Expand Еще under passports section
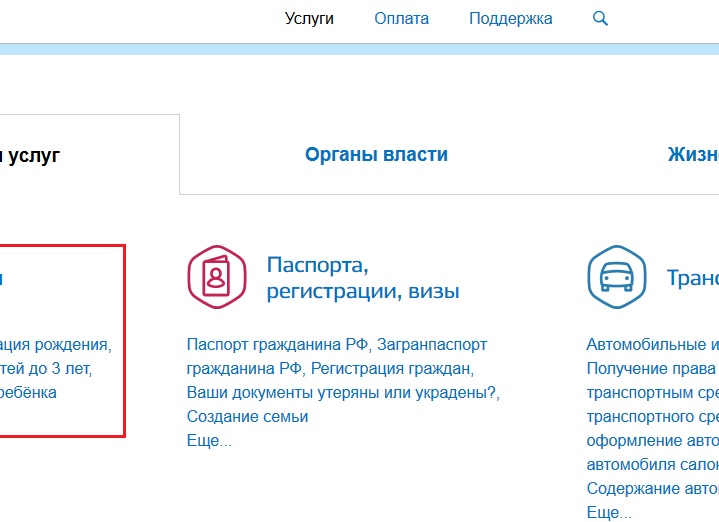 [x=209, y=441]
